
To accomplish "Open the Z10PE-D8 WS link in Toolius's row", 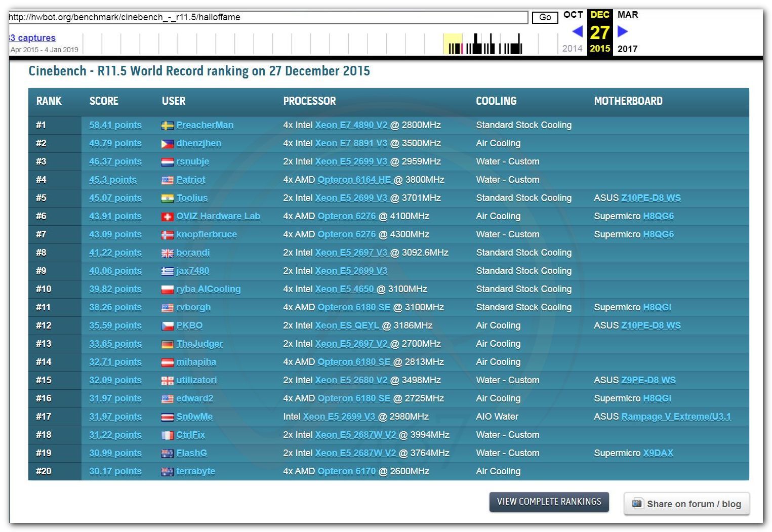I will (651, 198).
